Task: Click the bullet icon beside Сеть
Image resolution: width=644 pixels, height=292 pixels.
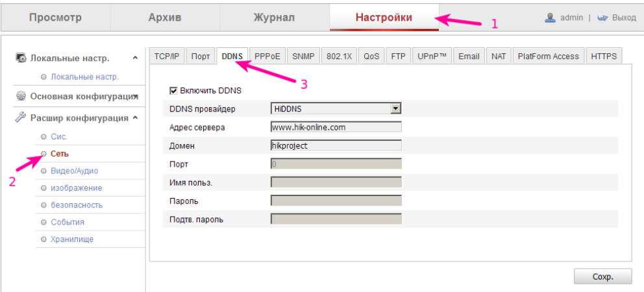Action: pyautogui.click(x=43, y=154)
